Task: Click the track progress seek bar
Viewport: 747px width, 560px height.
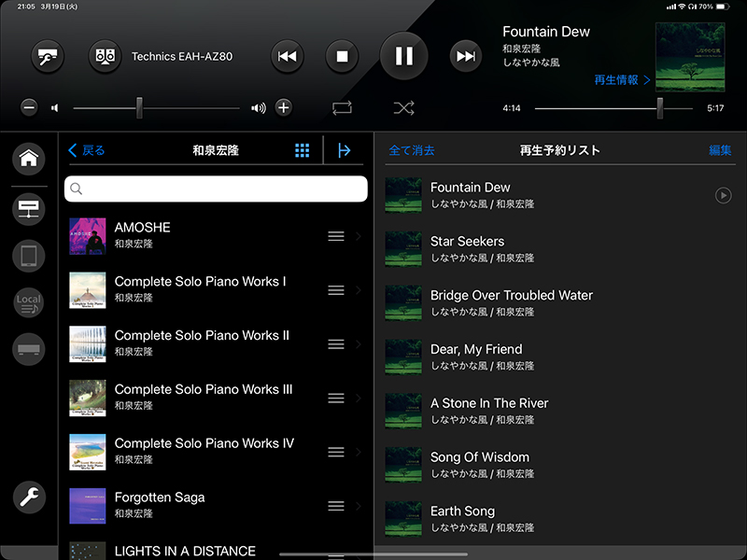Action: click(613, 108)
